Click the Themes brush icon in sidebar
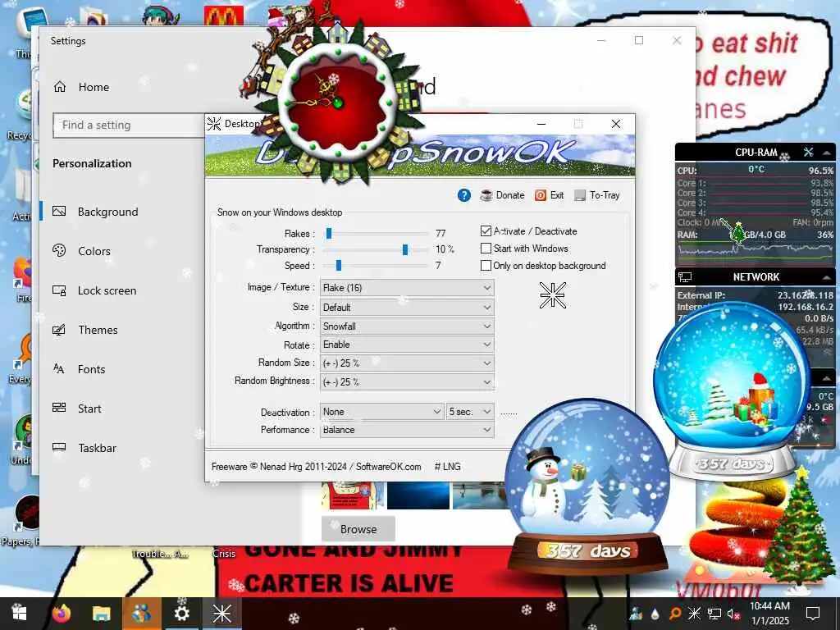Image resolution: width=840 pixels, height=630 pixels. pos(59,330)
